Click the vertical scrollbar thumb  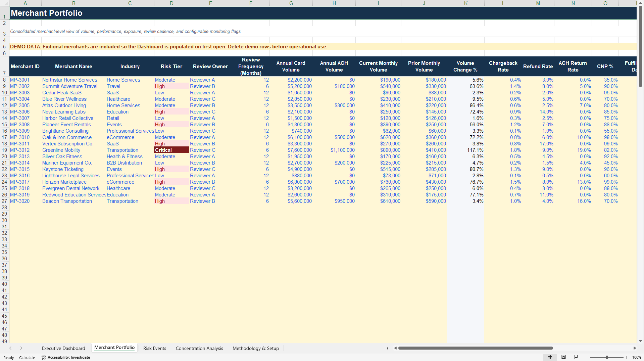640,47
